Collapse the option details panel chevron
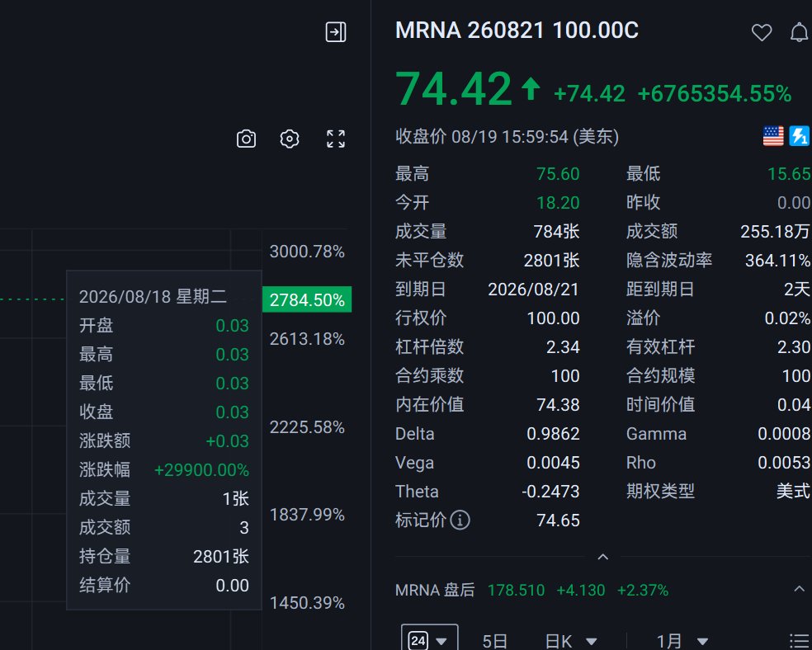Viewport: 812px width, 650px height. click(x=602, y=557)
